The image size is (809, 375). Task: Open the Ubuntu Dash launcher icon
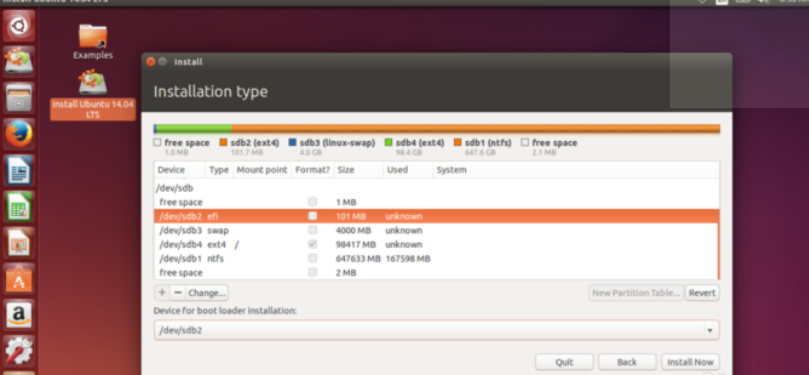pyautogui.click(x=19, y=26)
